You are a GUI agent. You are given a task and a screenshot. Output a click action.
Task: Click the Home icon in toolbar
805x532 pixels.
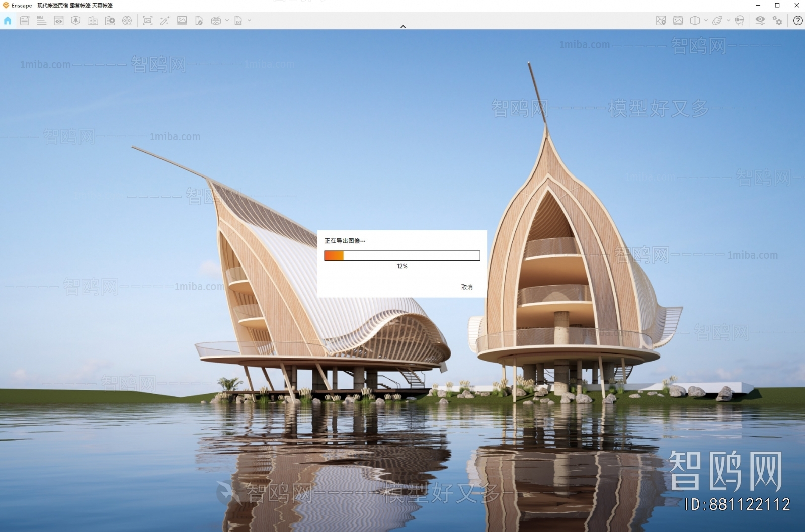click(x=8, y=21)
